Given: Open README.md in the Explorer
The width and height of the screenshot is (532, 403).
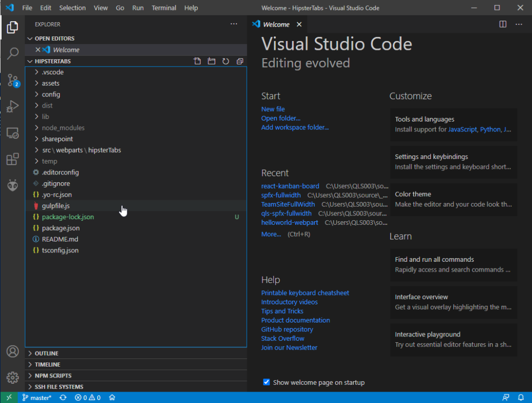Looking at the screenshot, I should (x=136, y=239).
